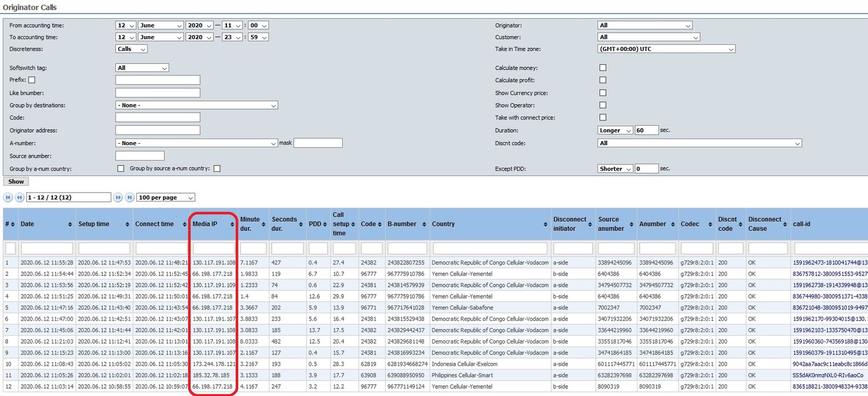The image size is (868, 396).
Task: Sort by Disconnect Cause column arrows
Action: 785,224
